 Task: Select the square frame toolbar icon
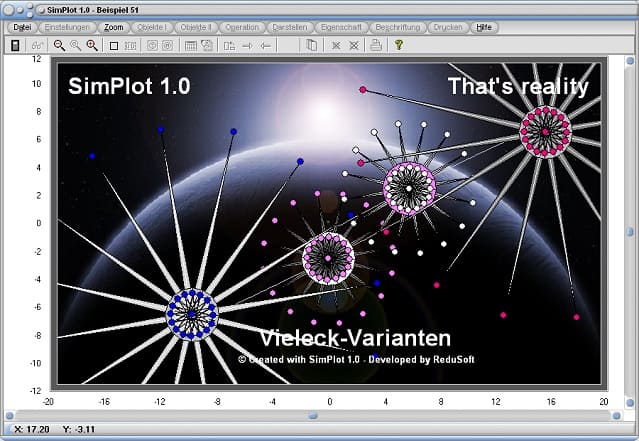pyautogui.click(x=114, y=46)
